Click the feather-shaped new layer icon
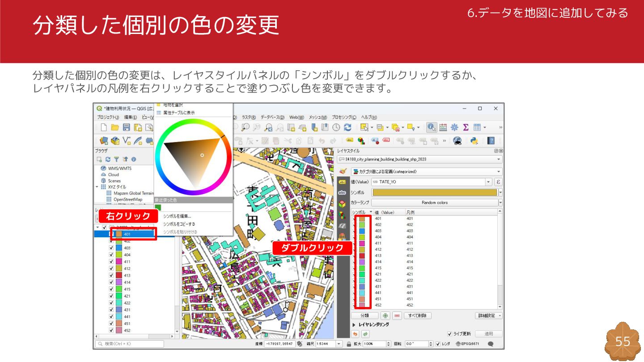This screenshot has height=362, width=644. tap(138, 141)
